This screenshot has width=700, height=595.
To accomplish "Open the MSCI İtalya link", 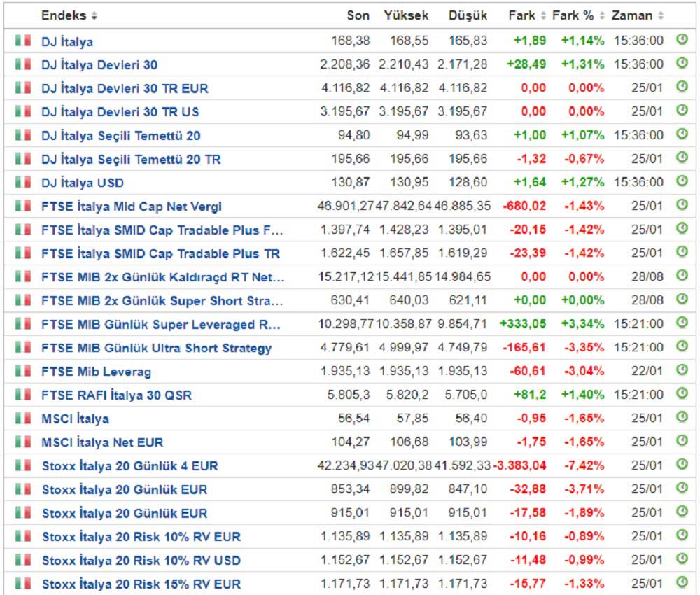I will pos(75,419).
